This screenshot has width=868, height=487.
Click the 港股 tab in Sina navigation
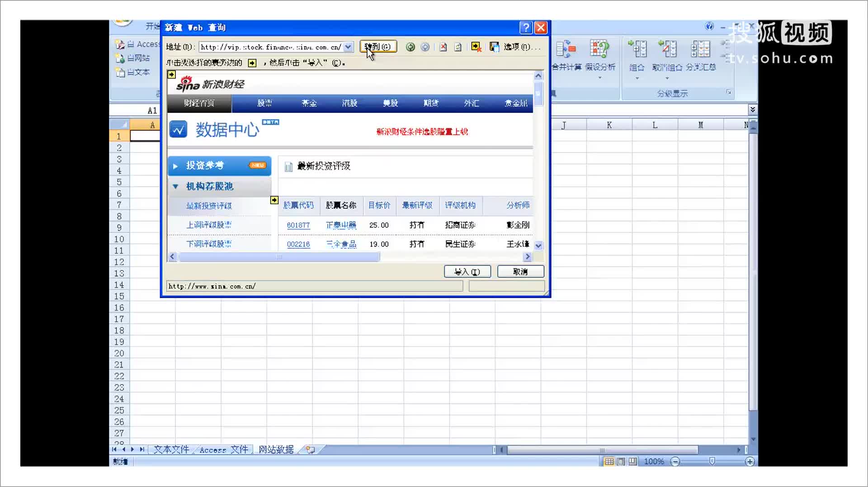point(349,103)
